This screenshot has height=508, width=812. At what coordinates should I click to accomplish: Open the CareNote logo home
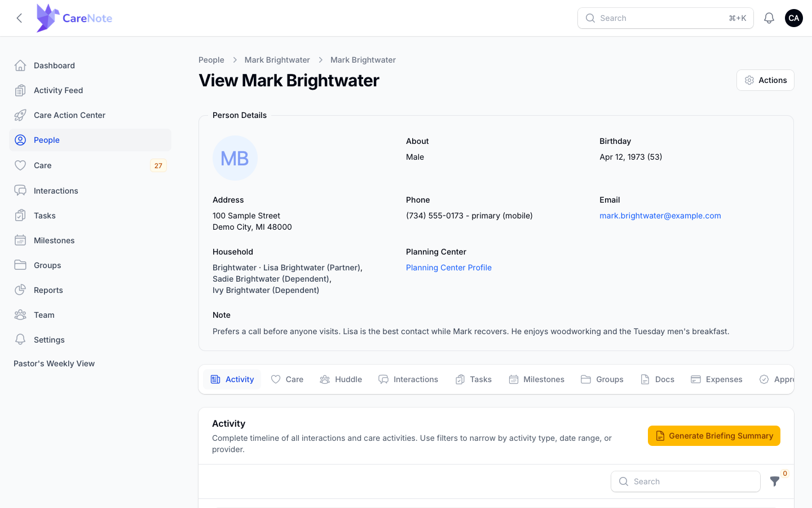pos(74,18)
